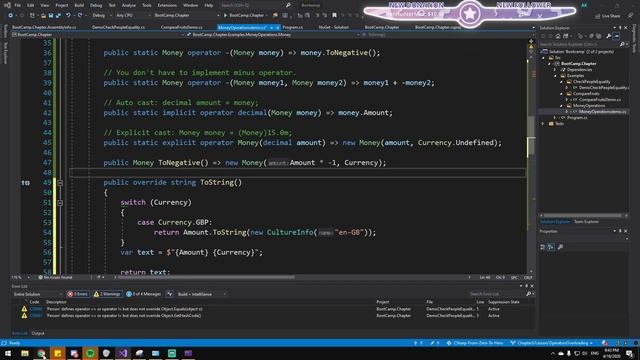The image size is (640, 360).
Task: Collapse the ToString method at line 49
Action: pyautogui.click(x=60, y=183)
